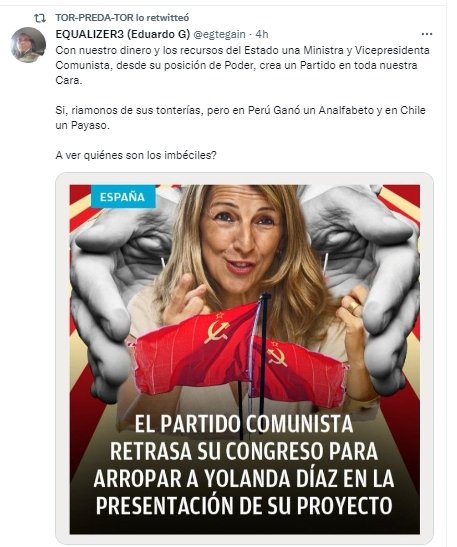Open the @egtegain handle

point(219,34)
